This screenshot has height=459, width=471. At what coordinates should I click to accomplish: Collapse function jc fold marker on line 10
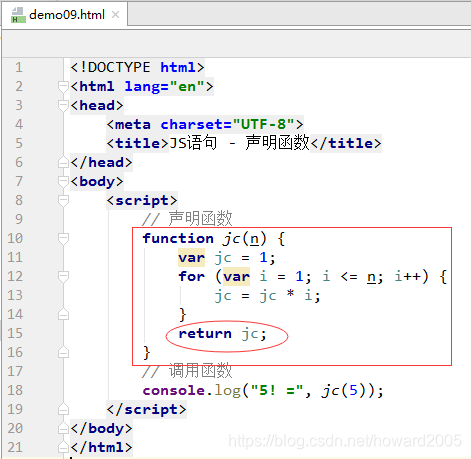[x=63, y=239]
